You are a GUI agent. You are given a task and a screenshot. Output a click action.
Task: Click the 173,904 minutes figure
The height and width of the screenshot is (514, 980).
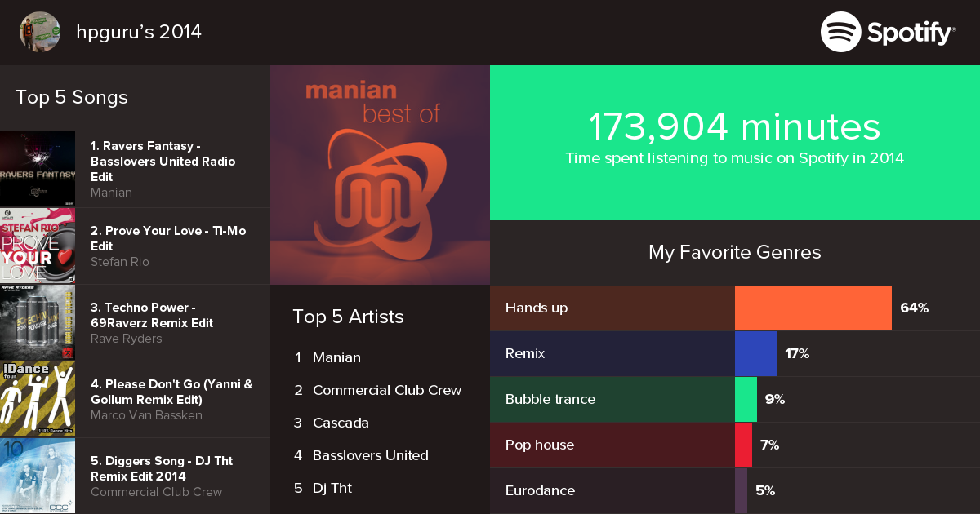point(735,126)
